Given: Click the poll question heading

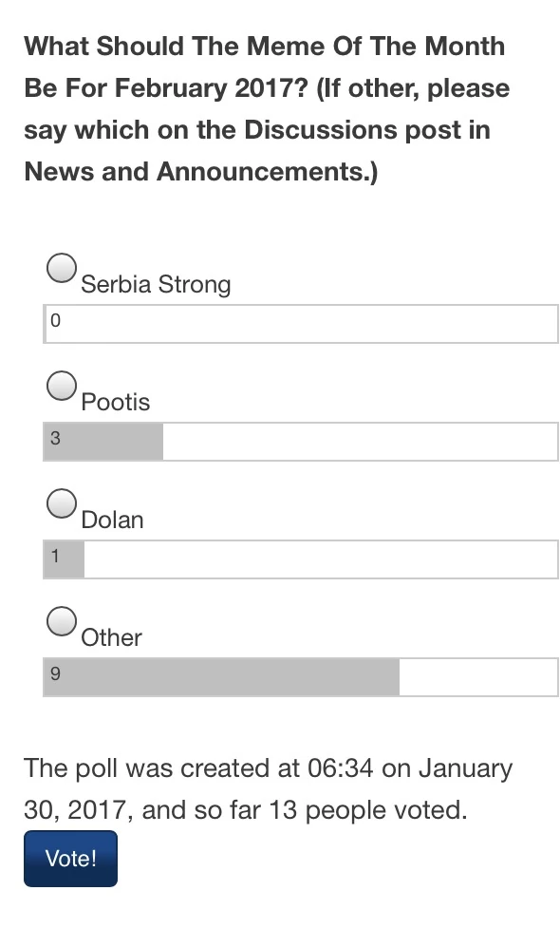Looking at the screenshot, I should tap(264, 108).
